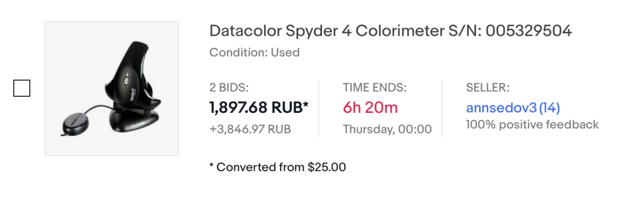Select the Condition: Used text
This screenshot has width=644, height=201.
255,52
